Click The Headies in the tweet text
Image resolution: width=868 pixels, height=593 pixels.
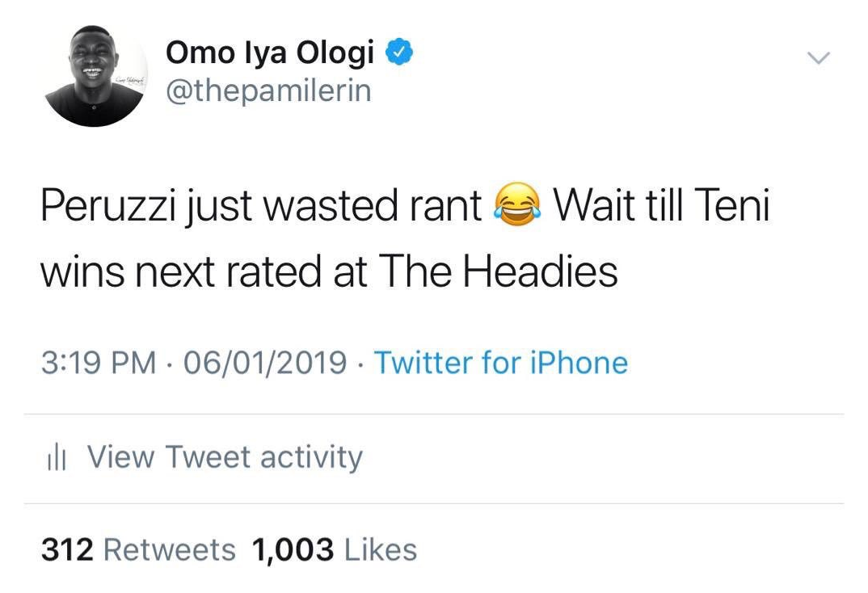pos(497,272)
